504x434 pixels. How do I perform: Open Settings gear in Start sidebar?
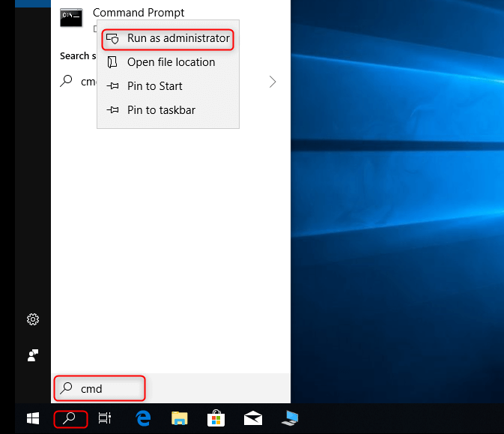click(x=33, y=319)
